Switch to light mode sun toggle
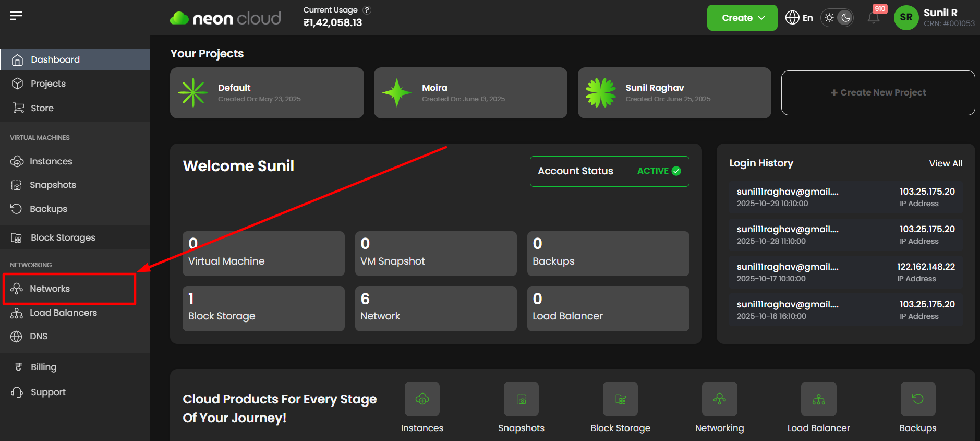 pyautogui.click(x=829, y=18)
